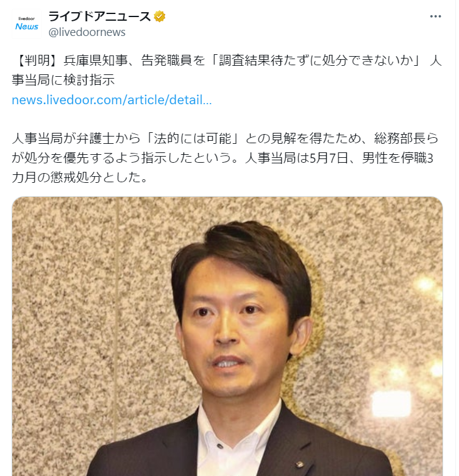Open the @livedoornews handle link

tap(87, 32)
